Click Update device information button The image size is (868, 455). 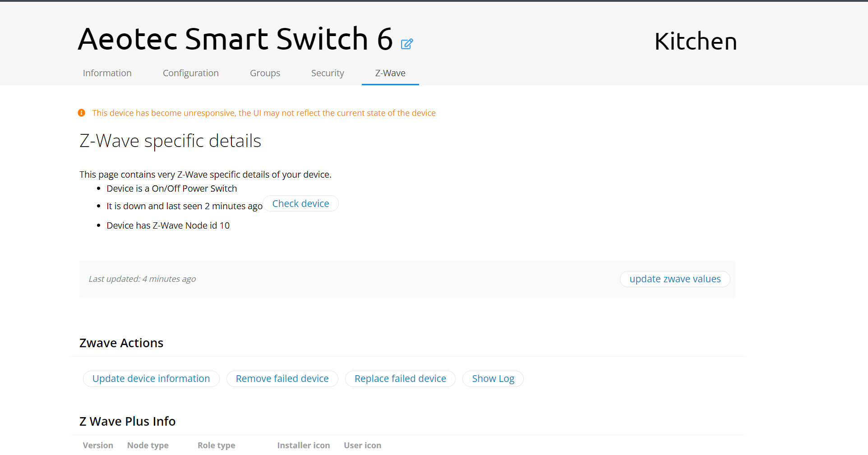(151, 379)
